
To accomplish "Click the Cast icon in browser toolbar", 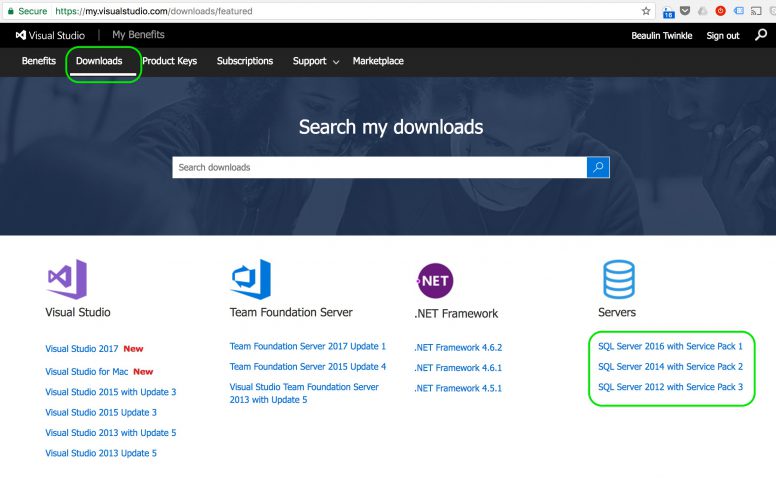I will coord(756,11).
